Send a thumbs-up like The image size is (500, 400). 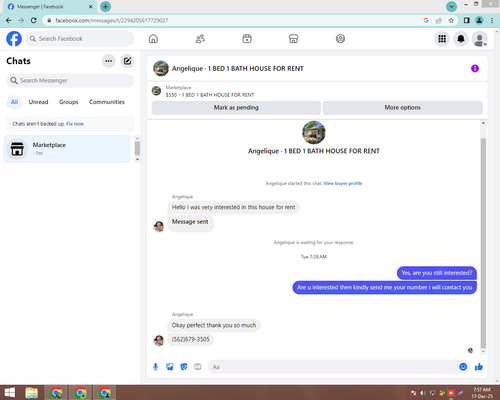click(x=479, y=367)
